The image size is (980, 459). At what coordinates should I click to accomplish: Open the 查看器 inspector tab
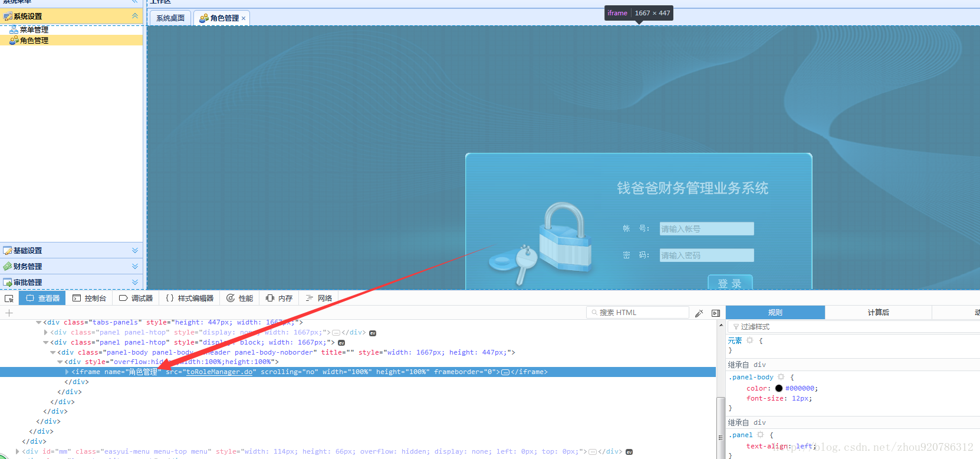pyautogui.click(x=42, y=299)
